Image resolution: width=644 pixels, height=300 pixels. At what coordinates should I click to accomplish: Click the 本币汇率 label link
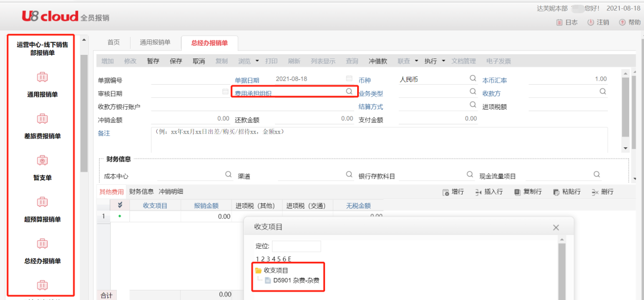(494, 80)
